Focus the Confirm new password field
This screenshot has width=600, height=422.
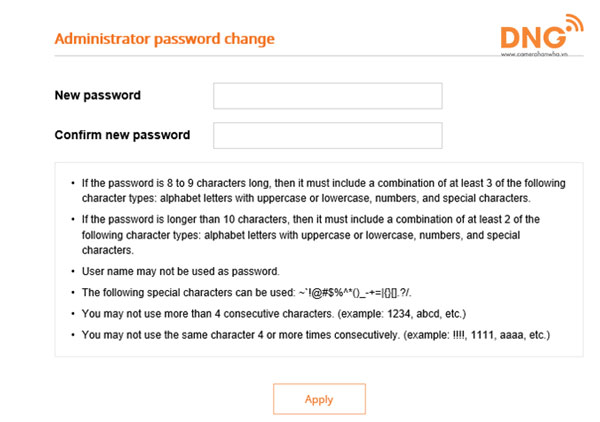point(327,135)
